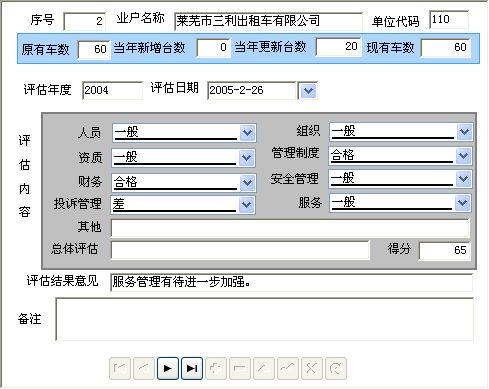
Task: Expand the 人员 rating dropdown
Action: [x=247, y=133]
